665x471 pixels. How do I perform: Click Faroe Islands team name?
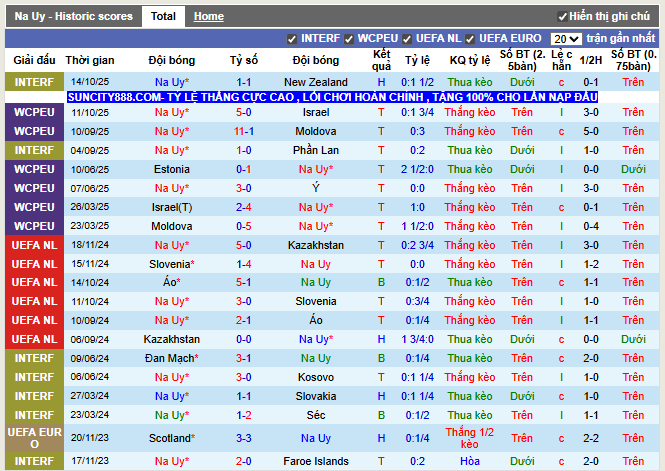tap(316, 461)
